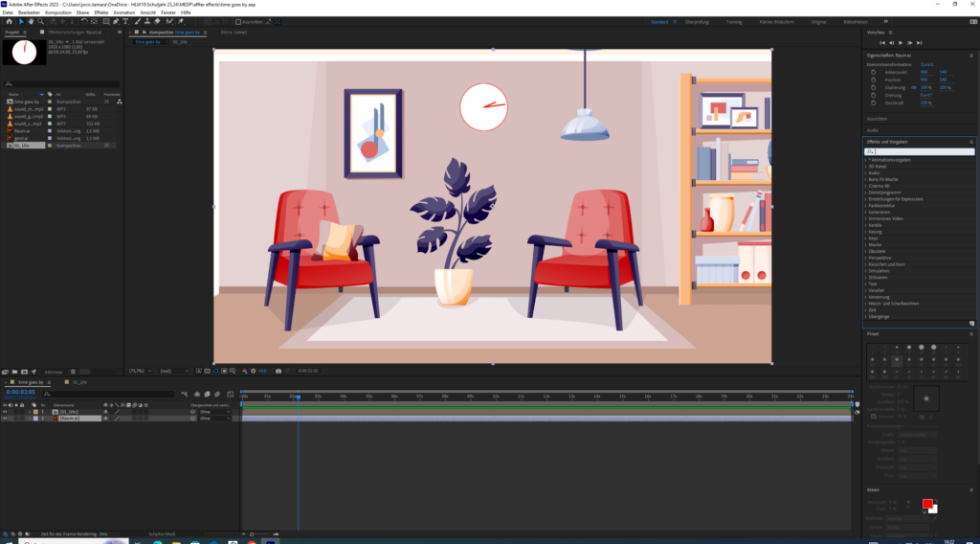
Task: Click the Play button in Vorschau panel
Action: 901,42
